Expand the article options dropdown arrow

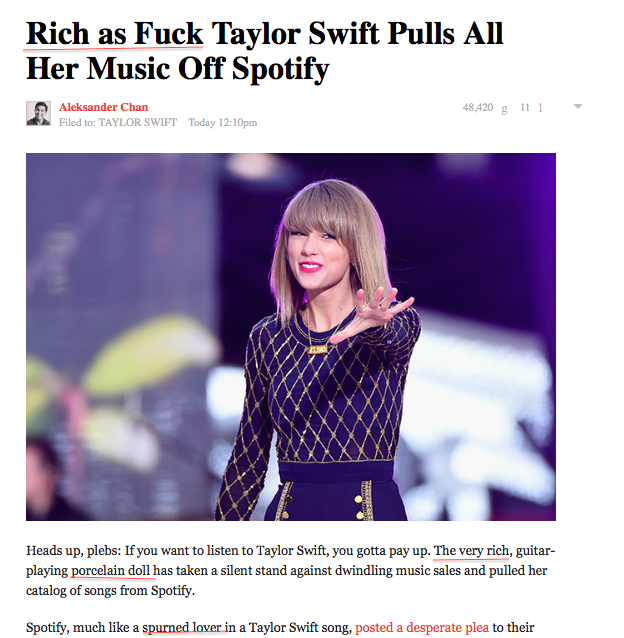point(578,107)
